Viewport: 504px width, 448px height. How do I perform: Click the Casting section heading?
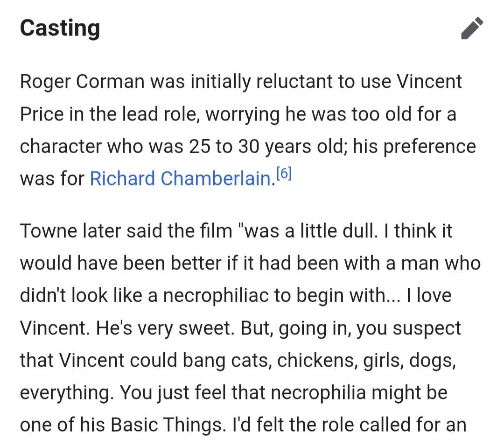(x=60, y=28)
